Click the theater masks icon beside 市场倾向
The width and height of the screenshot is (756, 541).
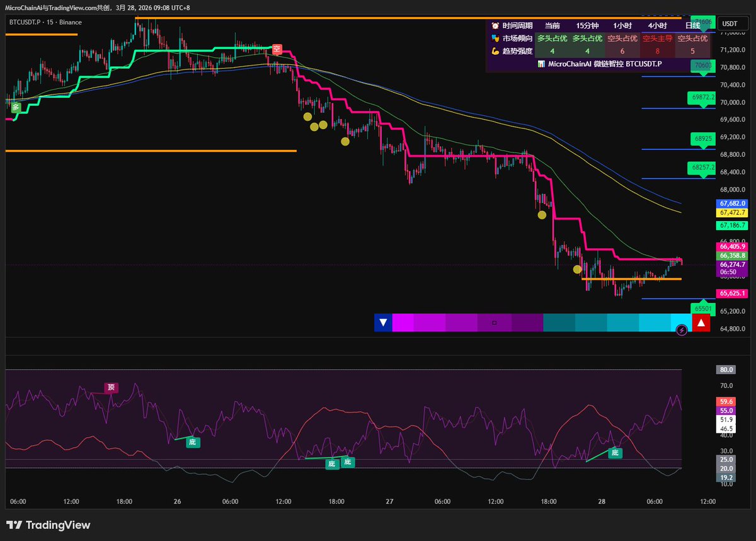[495, 38]
